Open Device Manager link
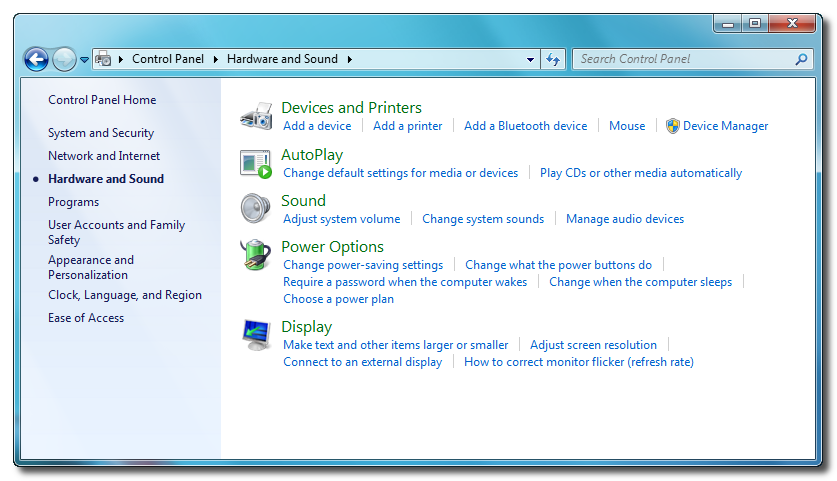The image size is (837, 481). [x=725, y=126]
